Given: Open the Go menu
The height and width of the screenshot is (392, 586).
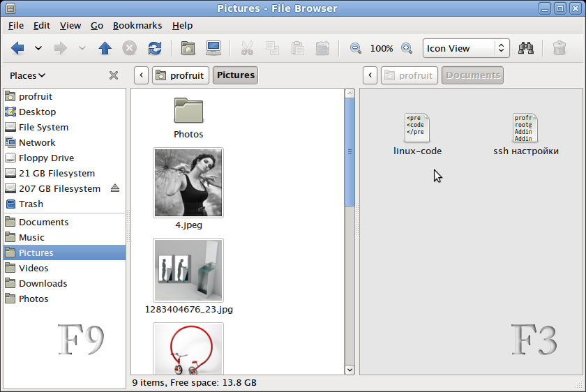Looking at the screenshot, I should point(97,25).
